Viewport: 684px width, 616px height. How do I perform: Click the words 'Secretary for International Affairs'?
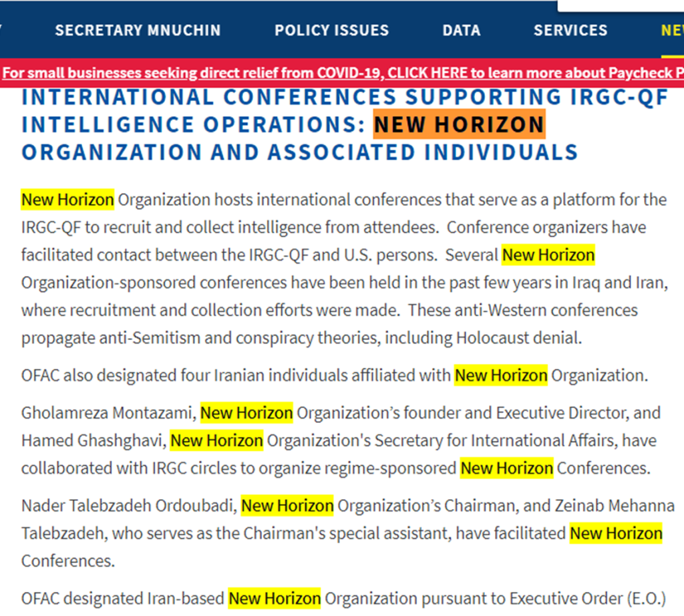coord(494,441)
